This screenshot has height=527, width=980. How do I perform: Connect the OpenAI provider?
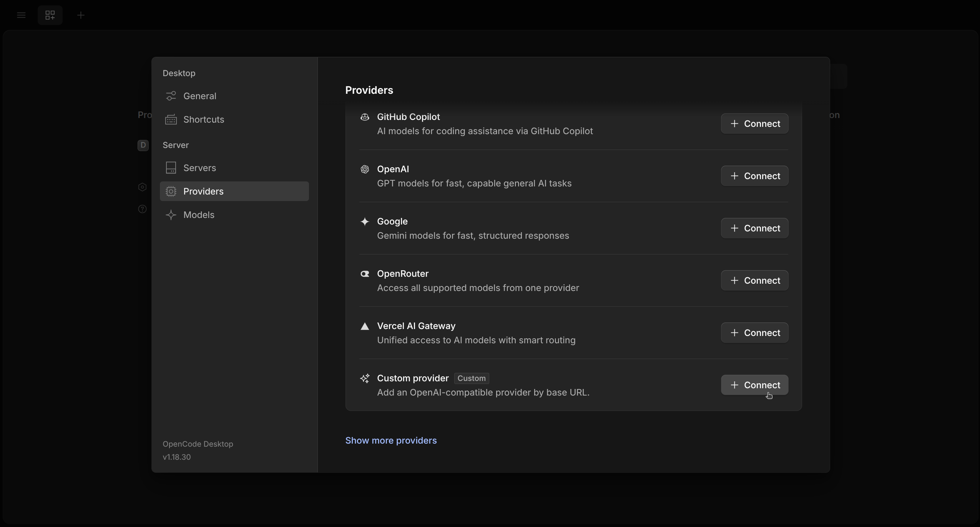[754, 176]
